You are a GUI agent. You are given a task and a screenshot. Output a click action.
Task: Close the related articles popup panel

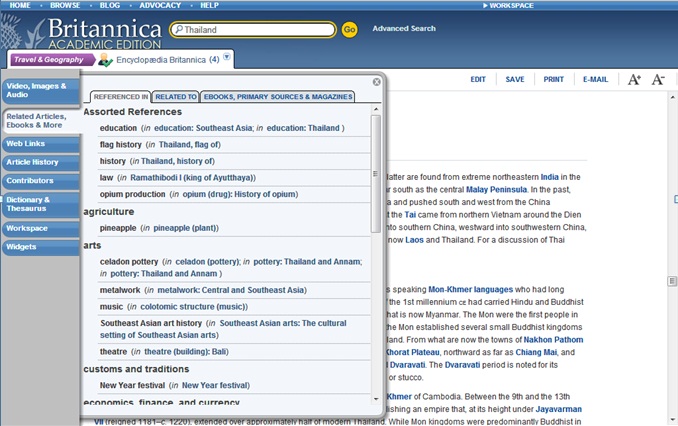pyautogui.click(x=377, y=82)
